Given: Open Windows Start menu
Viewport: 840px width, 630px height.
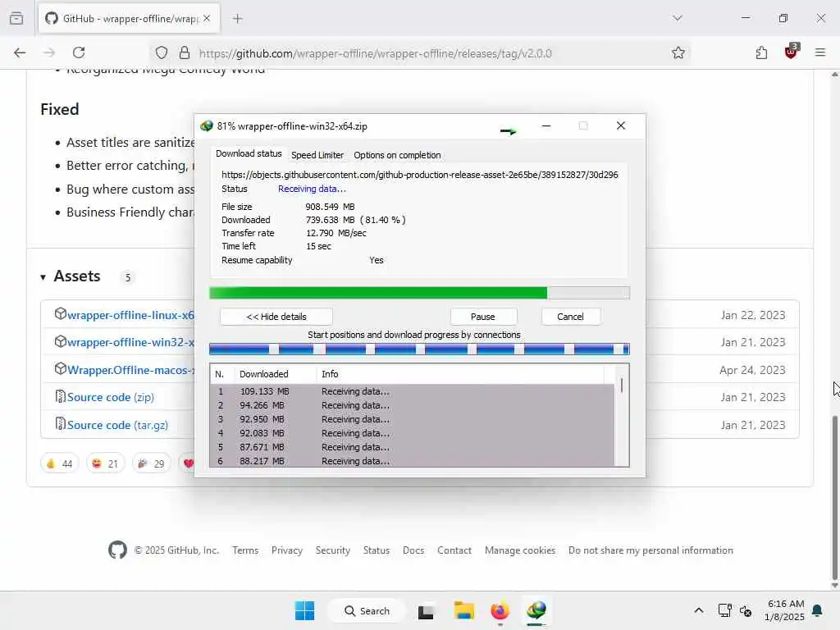Looking at the screenshot, I should pos(305,610).
